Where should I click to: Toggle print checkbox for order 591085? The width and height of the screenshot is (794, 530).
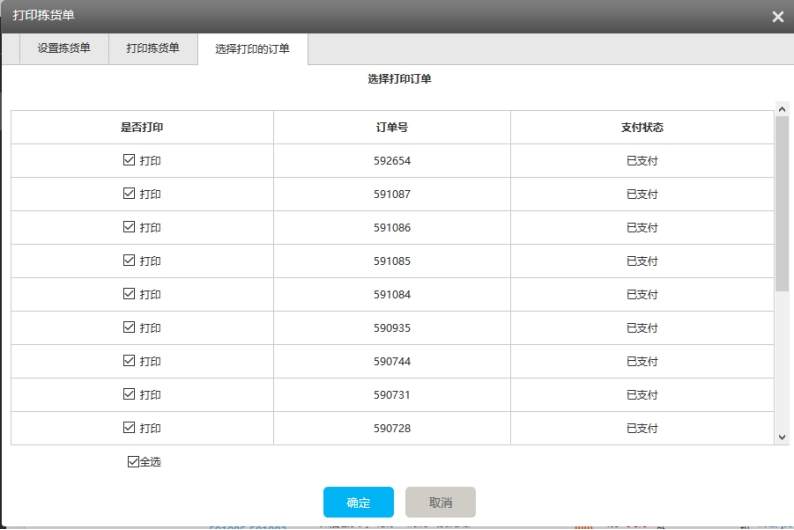coord(128,260)
